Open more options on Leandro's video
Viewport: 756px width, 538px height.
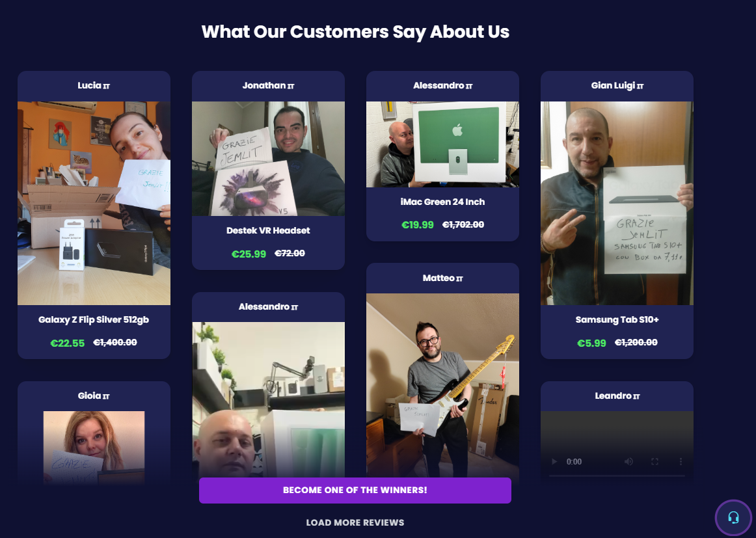tap(681, 461)
